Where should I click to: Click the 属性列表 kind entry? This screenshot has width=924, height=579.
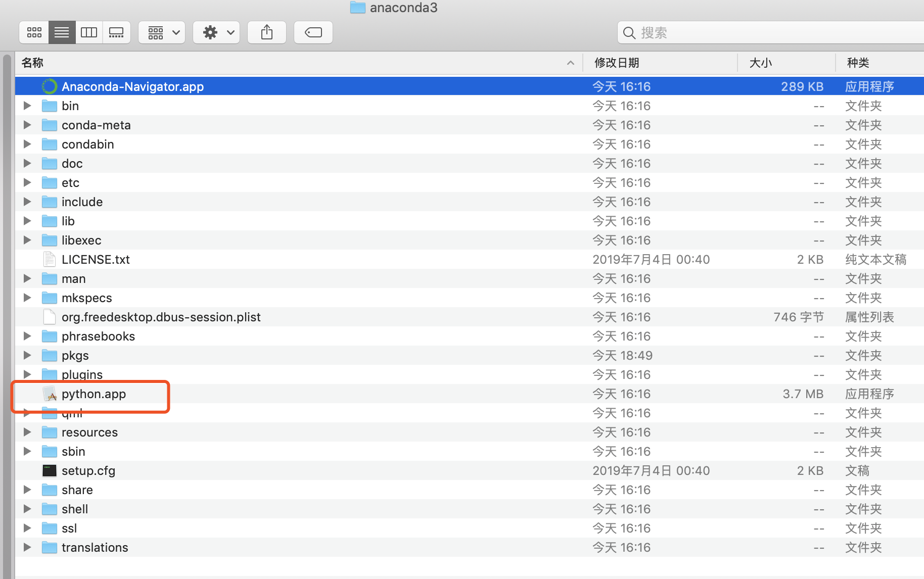tap(870, 317)
